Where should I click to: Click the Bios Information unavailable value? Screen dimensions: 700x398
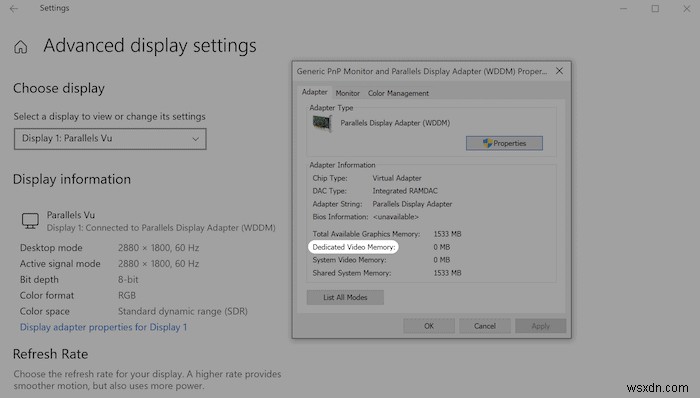coord(396,217)
